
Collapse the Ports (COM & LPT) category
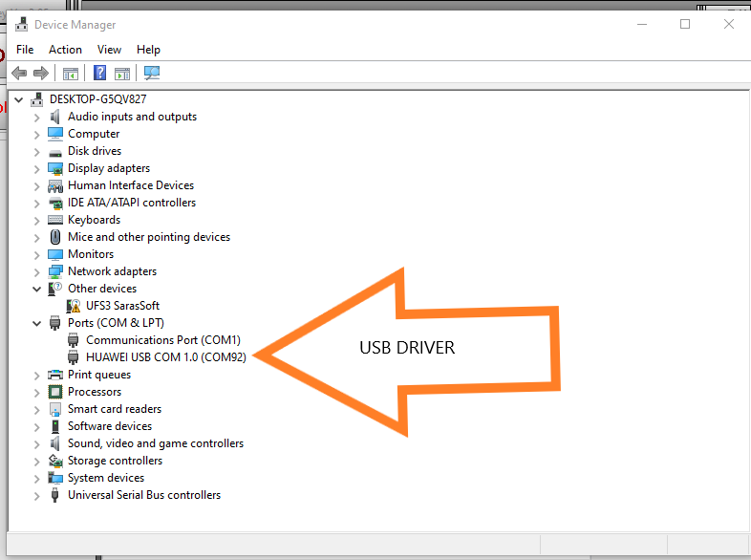coord(37,323)
